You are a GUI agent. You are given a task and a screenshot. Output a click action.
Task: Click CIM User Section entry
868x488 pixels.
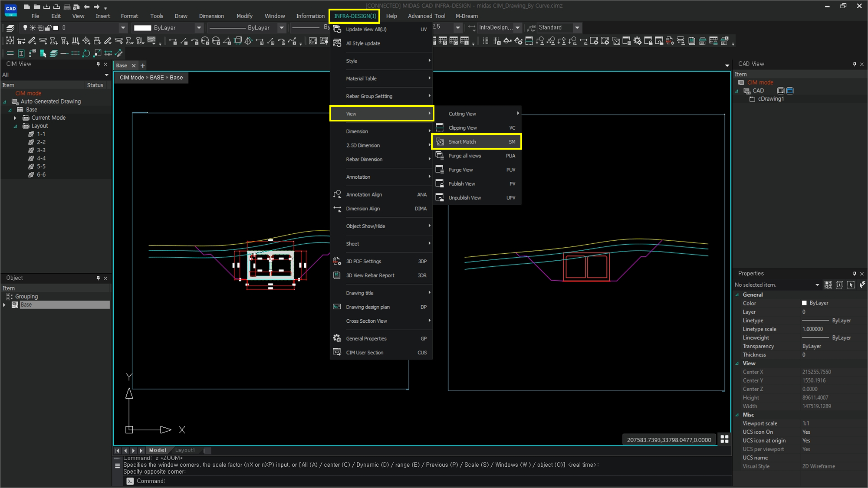381,353
